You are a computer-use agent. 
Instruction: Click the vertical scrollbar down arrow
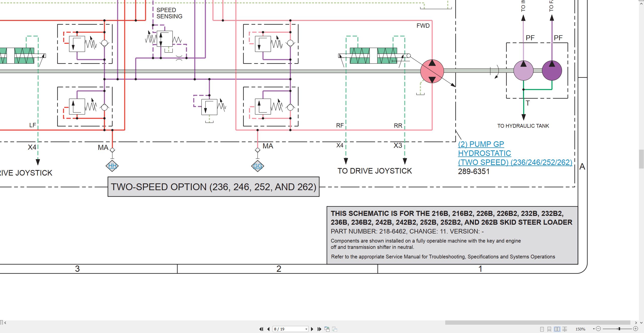[641, 323]
